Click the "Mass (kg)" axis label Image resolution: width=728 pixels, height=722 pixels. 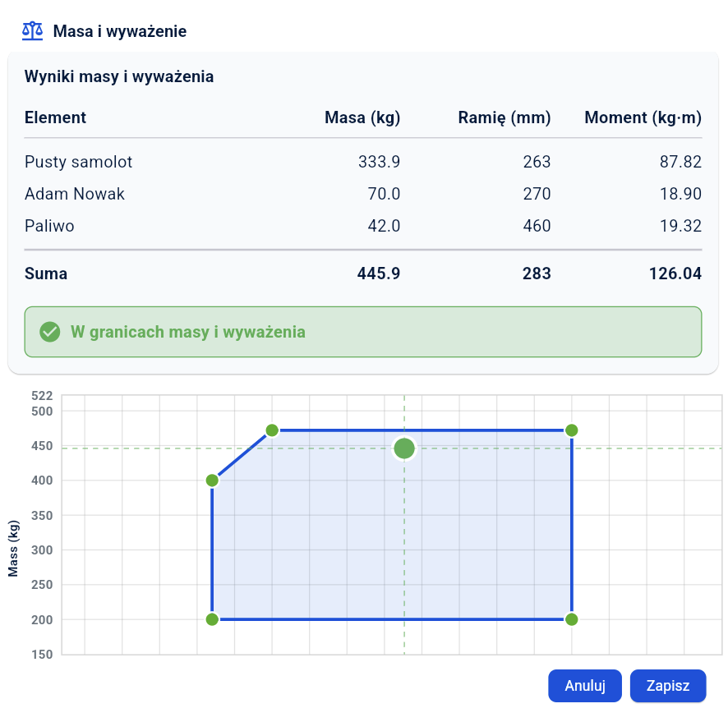pyautogui.click(x=13, y=549)
